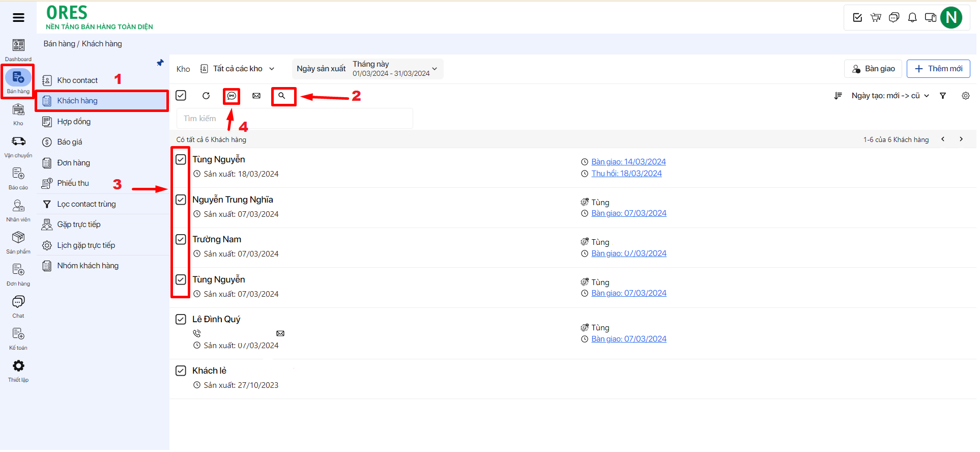Click the magnifier search icon
This screenshot has height=452, width=980.
pos(282,96)
